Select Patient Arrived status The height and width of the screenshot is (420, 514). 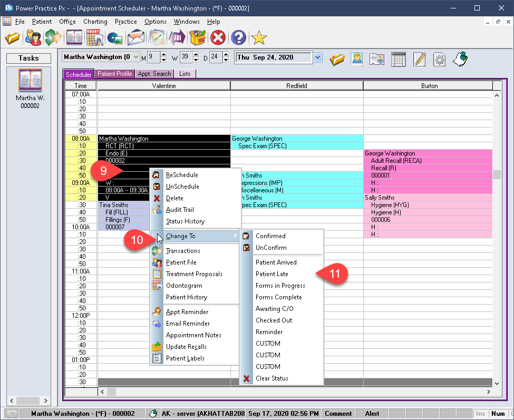pos(276,262)
